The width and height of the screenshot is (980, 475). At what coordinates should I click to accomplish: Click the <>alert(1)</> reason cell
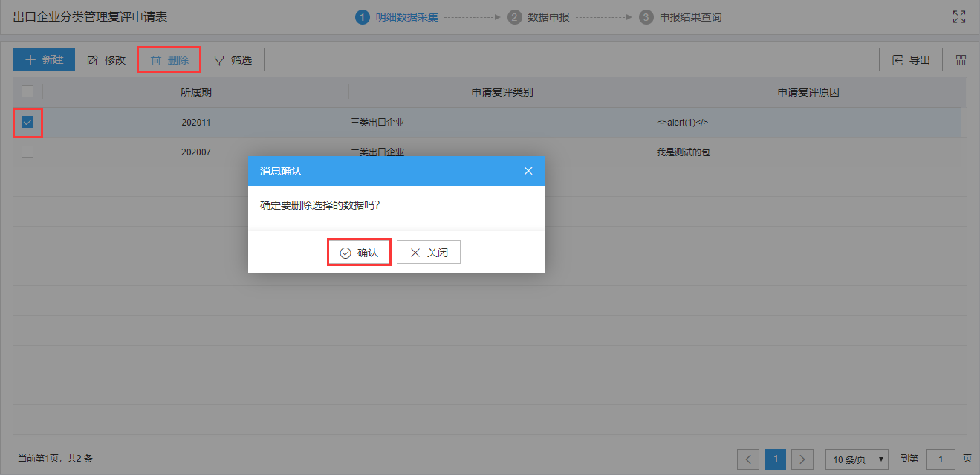tap(808, 123)
